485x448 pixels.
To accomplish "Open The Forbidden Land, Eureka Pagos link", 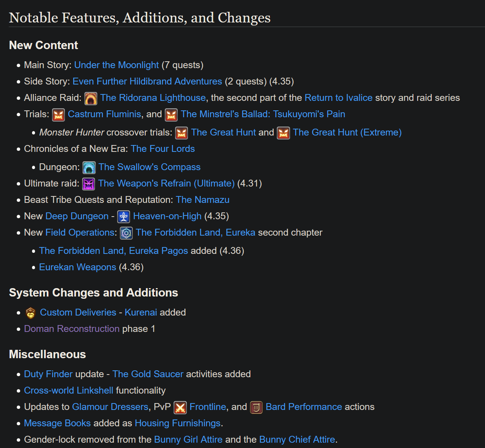I will click(114, 251).
